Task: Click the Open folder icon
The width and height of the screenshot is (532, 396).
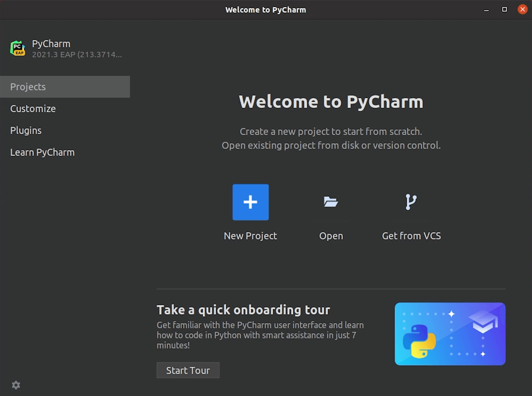Action: click(331, 202)
